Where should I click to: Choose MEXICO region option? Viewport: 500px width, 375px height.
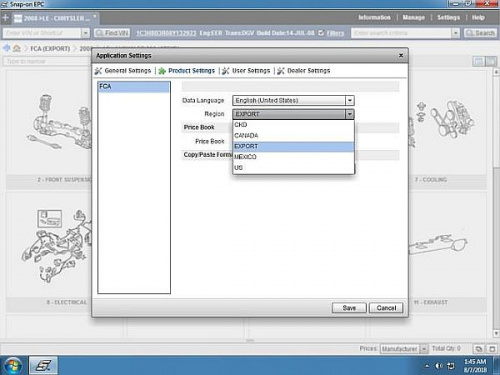click(293, 157)
